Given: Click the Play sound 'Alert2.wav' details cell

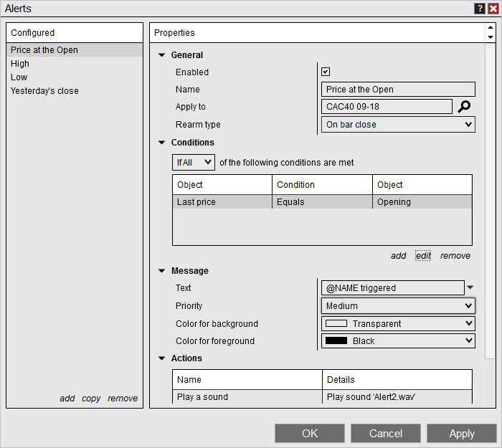Looking at the screenshot, I should tap(397, 397).
